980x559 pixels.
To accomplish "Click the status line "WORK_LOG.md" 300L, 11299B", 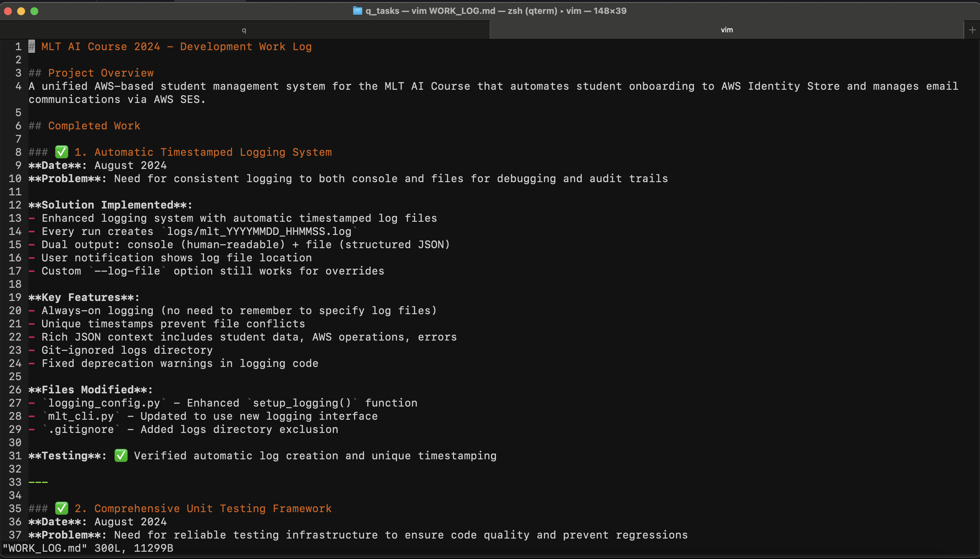I will tap(88, 548).
